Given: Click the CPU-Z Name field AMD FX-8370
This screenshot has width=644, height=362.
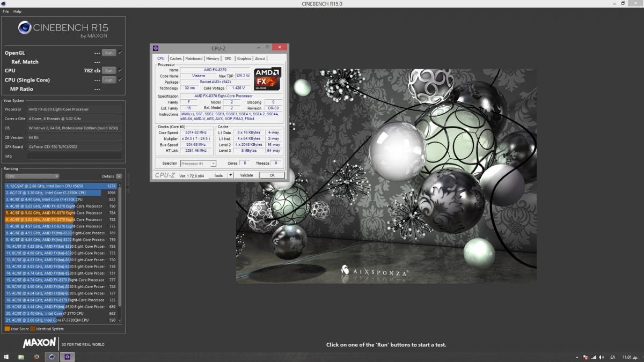Looking at the screenshot, I should pos(215,70).
